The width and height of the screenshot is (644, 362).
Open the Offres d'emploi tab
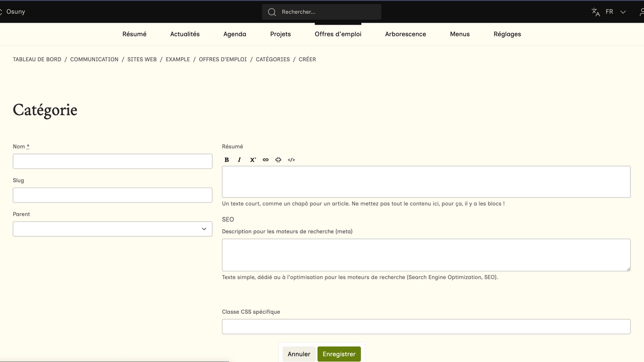point(338,34)
